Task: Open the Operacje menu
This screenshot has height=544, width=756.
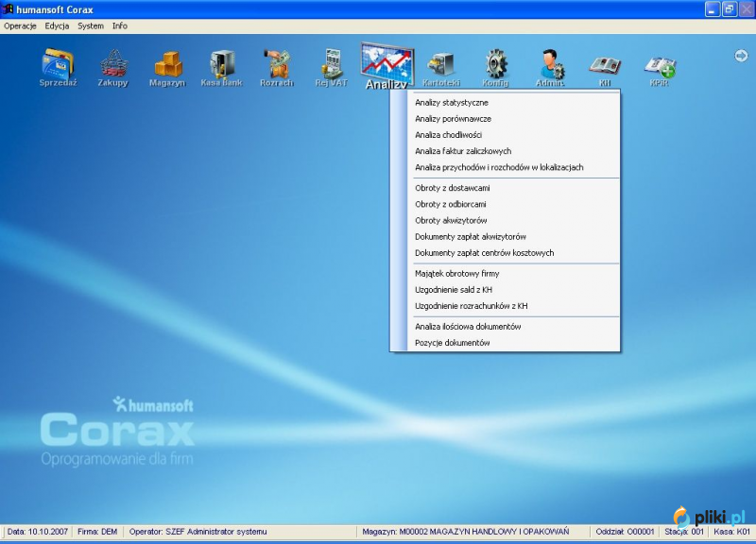Action: pyautogui.click(x=20, y=26)
